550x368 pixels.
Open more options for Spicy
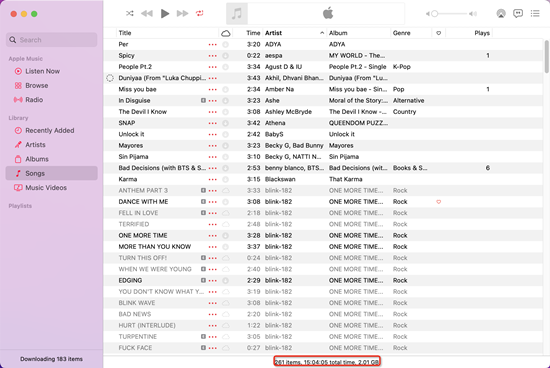point(213,56)
